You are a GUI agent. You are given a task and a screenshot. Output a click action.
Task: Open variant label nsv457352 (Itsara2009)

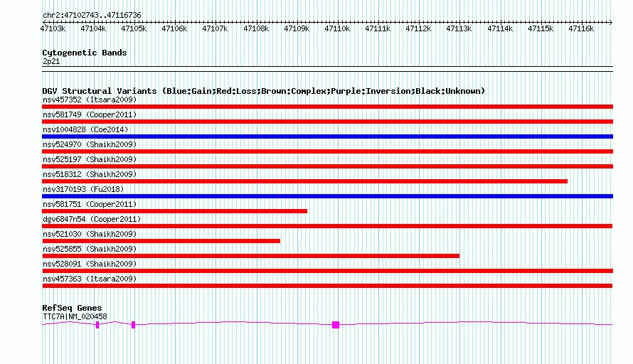coord(90,100)
